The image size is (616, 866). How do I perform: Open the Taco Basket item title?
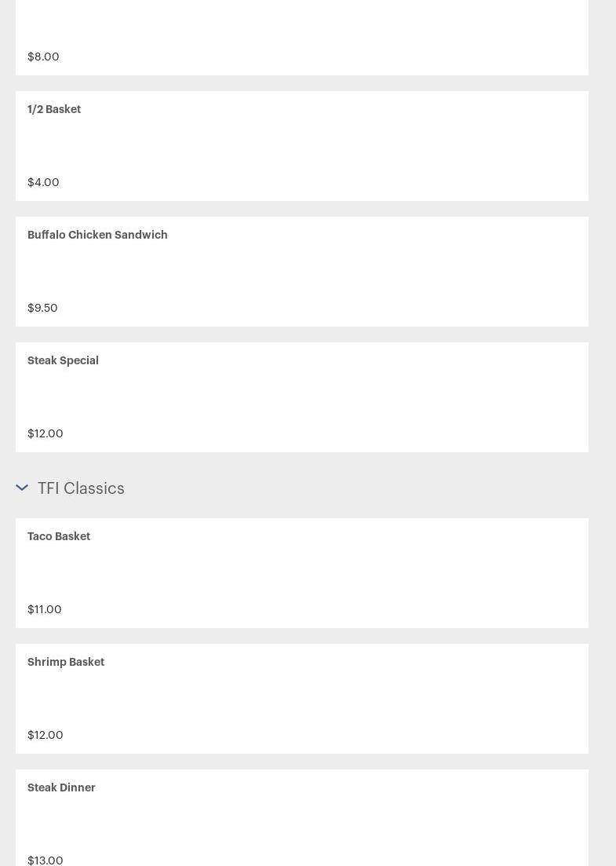pos(59,536)
